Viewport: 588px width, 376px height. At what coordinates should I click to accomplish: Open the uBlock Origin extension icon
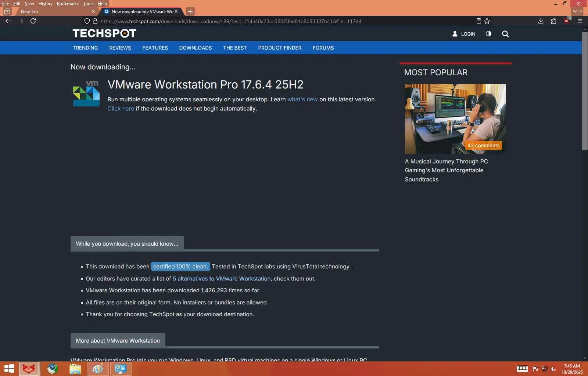567,21
